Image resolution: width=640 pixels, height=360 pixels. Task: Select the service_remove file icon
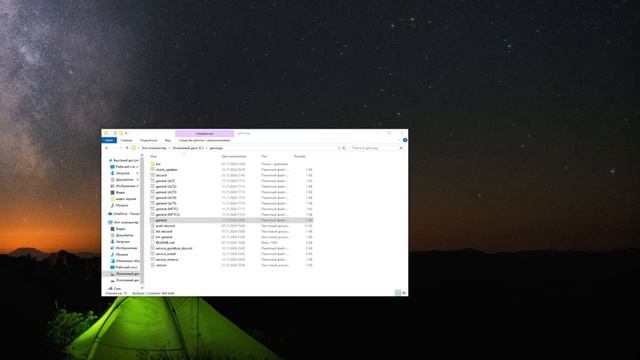click(x=153, y=259)
